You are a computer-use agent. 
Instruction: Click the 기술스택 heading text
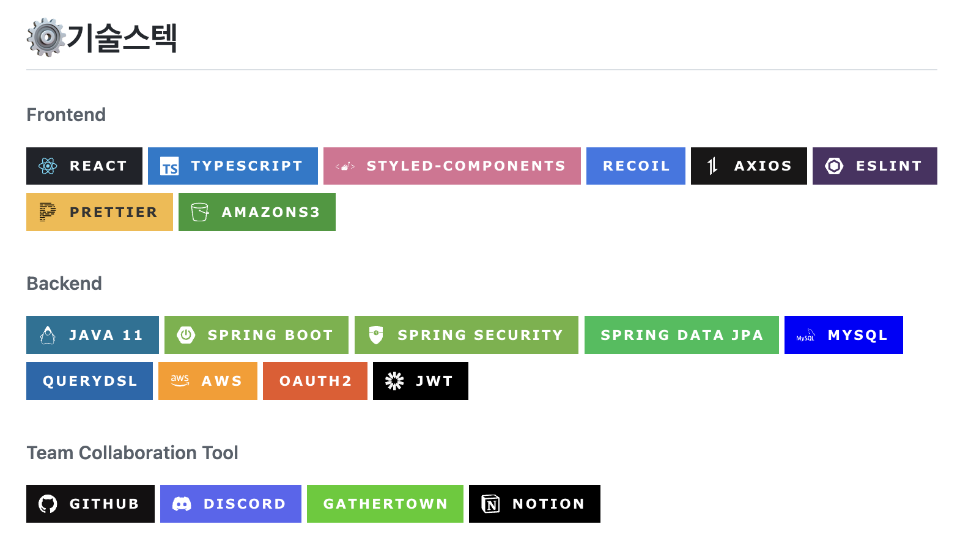[122, 38]
